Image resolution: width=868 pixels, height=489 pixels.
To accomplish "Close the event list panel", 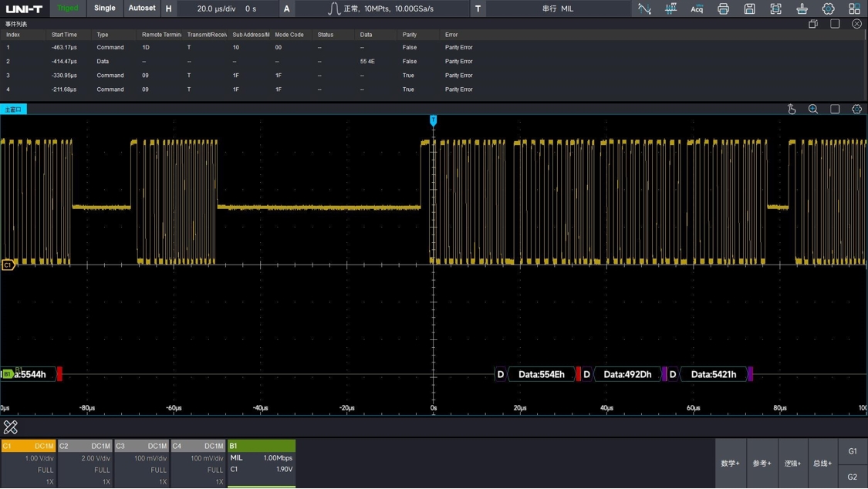I will tap(856, 24).
